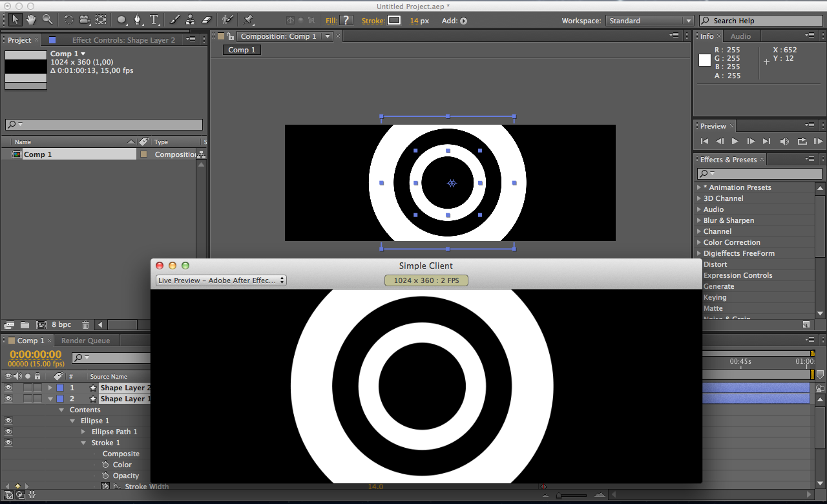This screenshot has height=504, width=827.
Task: Hide Shape Layer 1 with eye toggle
Action: (8, 399)
